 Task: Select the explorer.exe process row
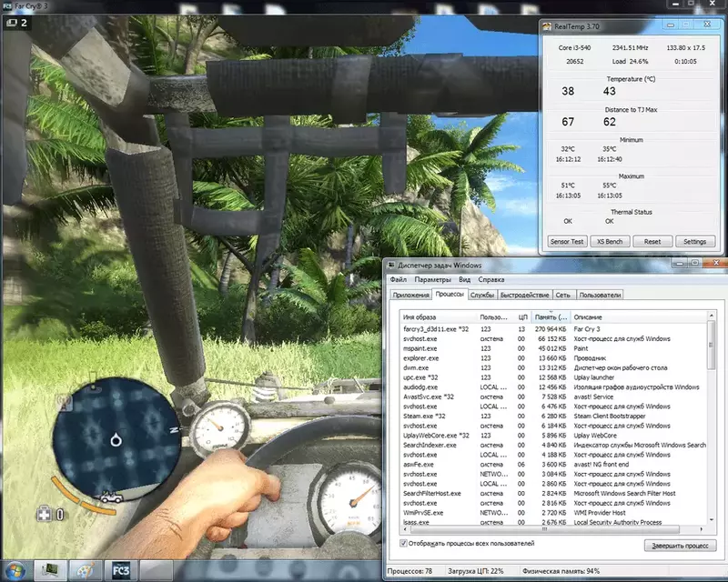pyautogui.click(x=553, y=358)
